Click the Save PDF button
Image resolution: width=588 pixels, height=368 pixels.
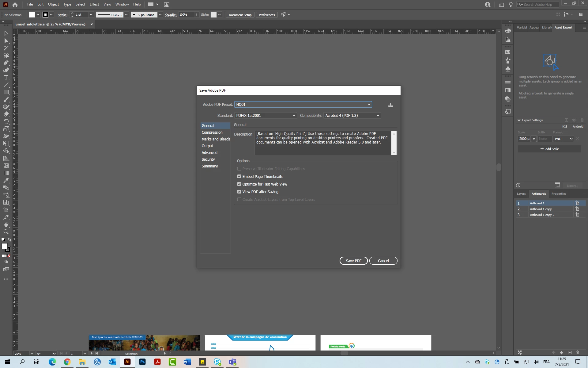click(x=353, y=261)
